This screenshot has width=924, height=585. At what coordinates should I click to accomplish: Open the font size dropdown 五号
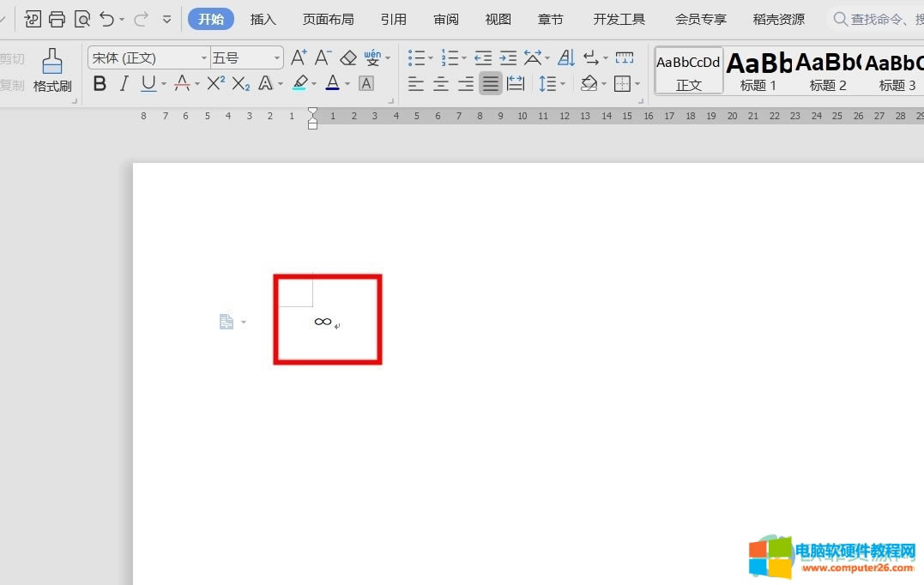coord(247,57)
